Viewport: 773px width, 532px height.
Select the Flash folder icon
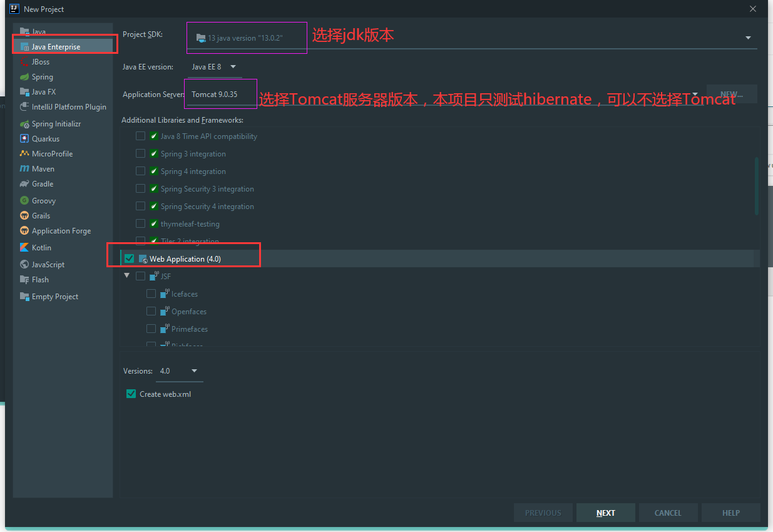point(24,280)
